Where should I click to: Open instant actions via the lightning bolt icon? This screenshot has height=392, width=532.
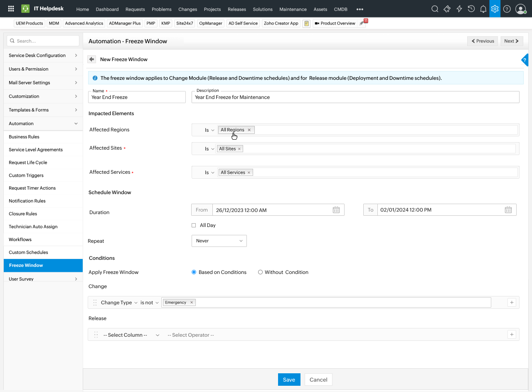(459, 8)
